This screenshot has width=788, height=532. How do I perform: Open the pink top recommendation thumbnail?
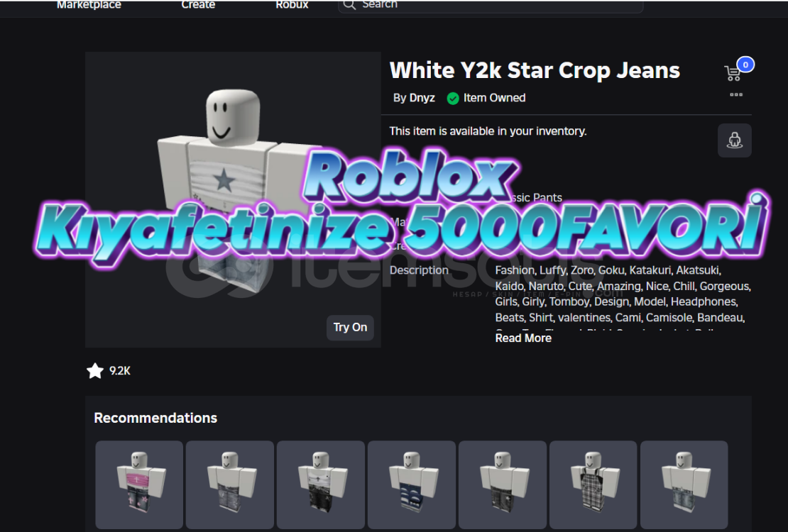[139, 484]
